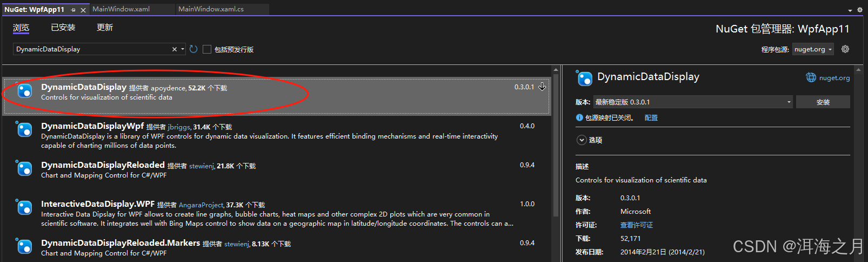The height and width of the screenshot is (262, 868).
Task: Click the 下载 count 52,171
Action: point(631,239)
